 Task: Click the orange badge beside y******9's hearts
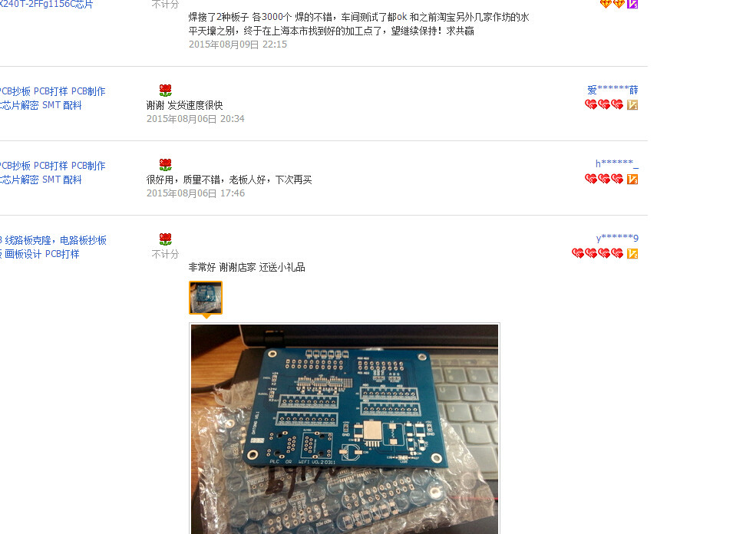pos(632,253)
